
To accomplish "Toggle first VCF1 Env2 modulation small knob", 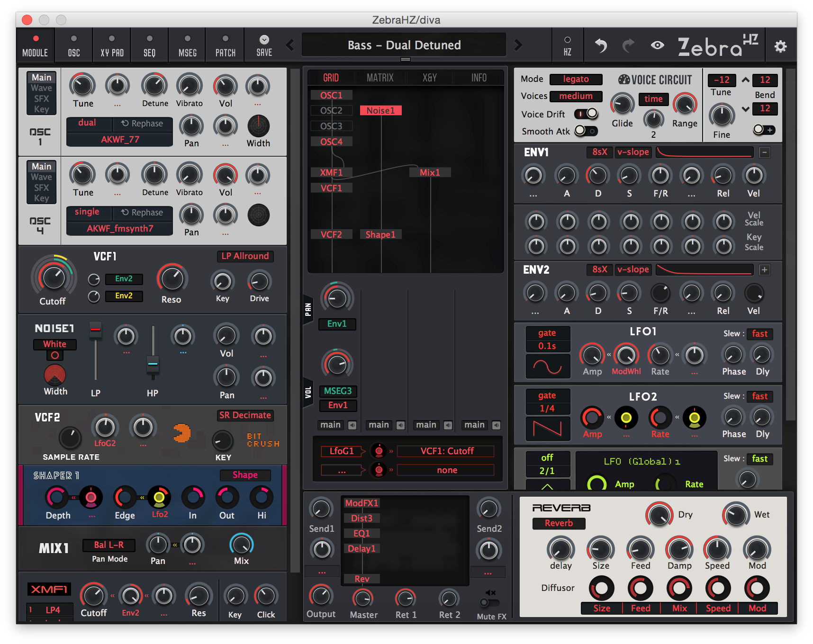I will point(94,279).
